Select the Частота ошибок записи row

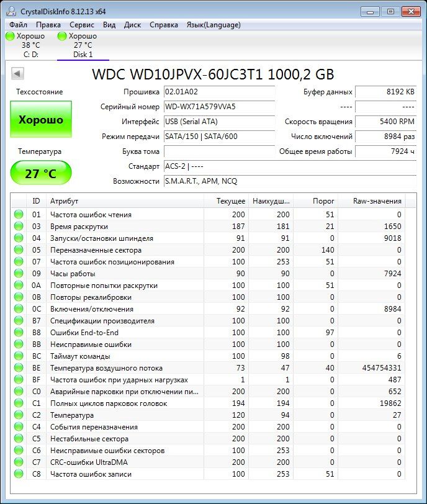click(x=208, y=474)
